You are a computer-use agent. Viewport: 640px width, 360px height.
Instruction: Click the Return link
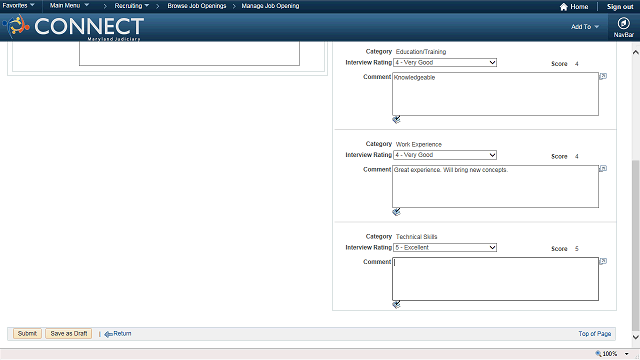(x=118, y=334)
